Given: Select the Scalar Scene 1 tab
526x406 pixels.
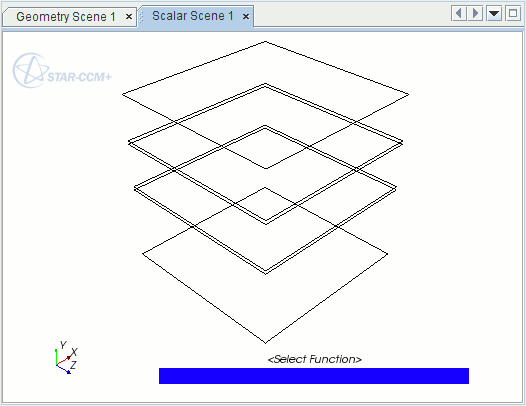Looking at the screenshot, I should (193, 16).
